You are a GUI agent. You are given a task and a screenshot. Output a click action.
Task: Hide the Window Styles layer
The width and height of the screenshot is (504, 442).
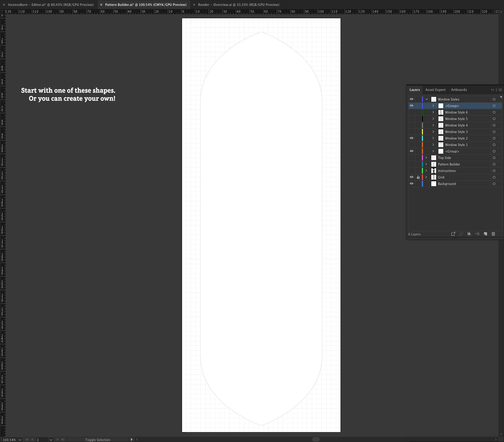[x=411, y=99]
